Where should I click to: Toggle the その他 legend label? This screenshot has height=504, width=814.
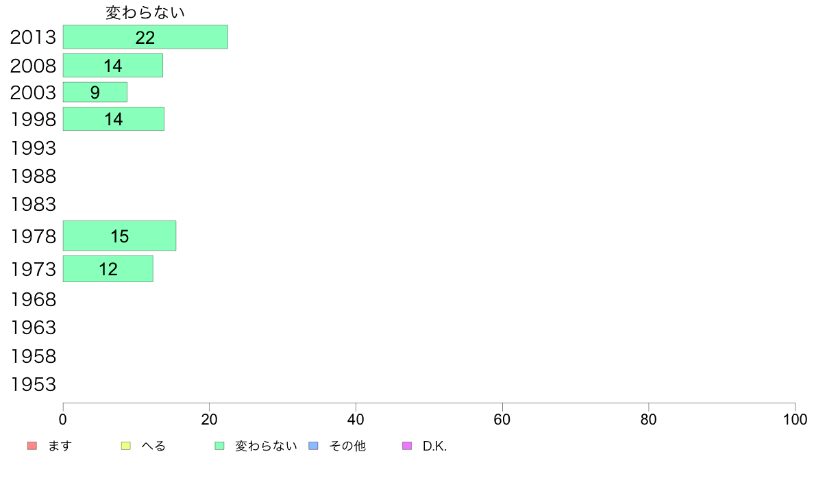[x=347, y=446]
